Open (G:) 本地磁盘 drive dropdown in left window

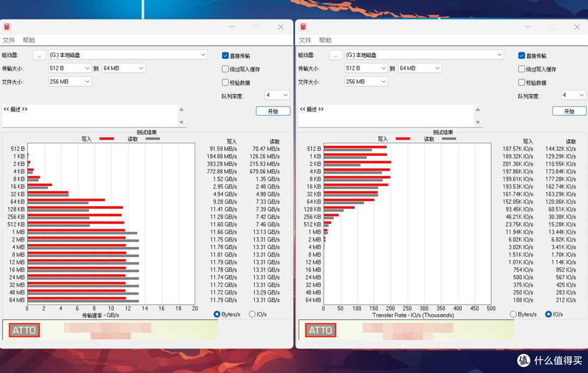click(x=128, y=55)
